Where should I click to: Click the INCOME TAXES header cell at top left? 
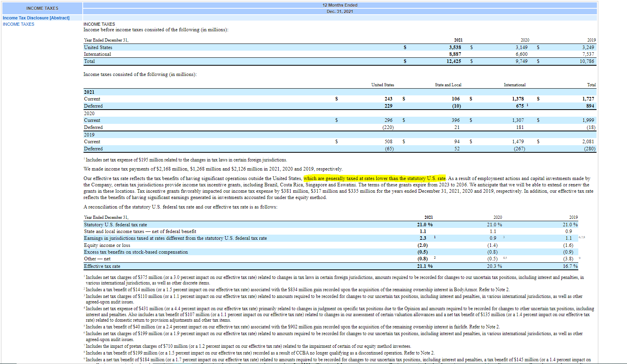(42, 8)
